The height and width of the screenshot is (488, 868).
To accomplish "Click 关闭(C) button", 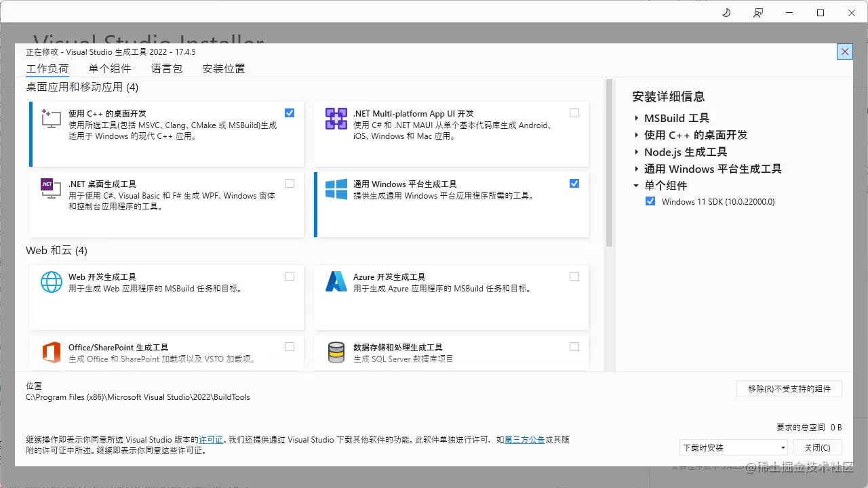I will 817,447.
